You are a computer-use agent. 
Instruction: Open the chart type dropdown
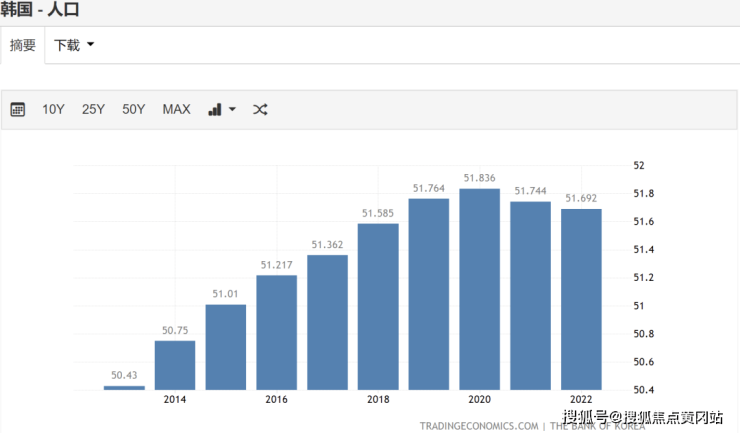point(222,109)
